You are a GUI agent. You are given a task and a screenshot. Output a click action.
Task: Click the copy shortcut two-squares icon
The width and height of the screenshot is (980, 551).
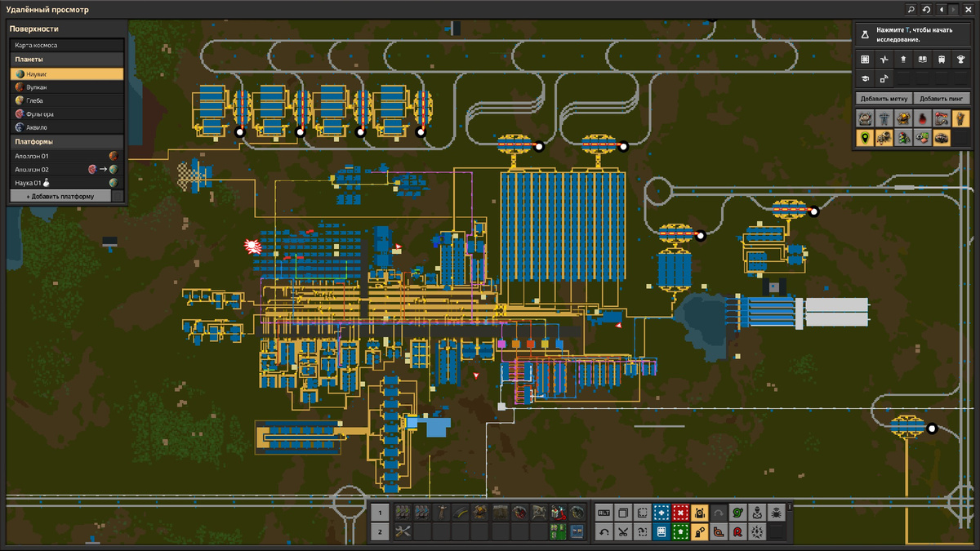click(623, 513)
